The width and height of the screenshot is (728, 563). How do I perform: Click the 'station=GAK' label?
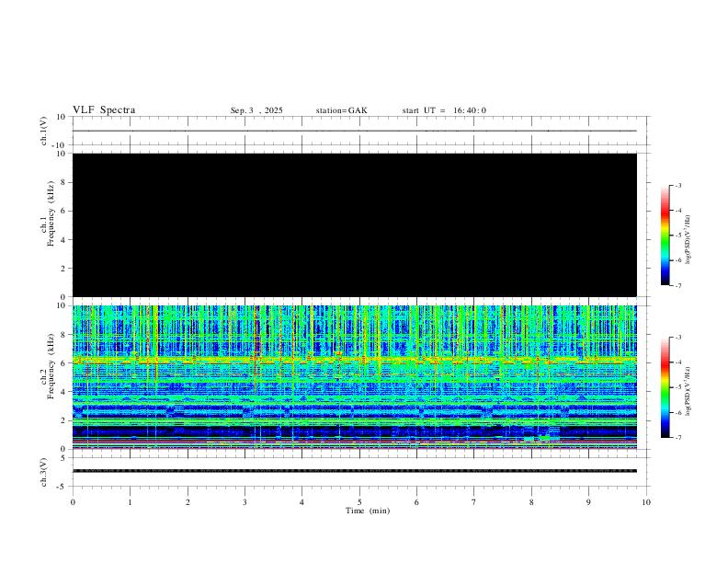coord(341,110)
